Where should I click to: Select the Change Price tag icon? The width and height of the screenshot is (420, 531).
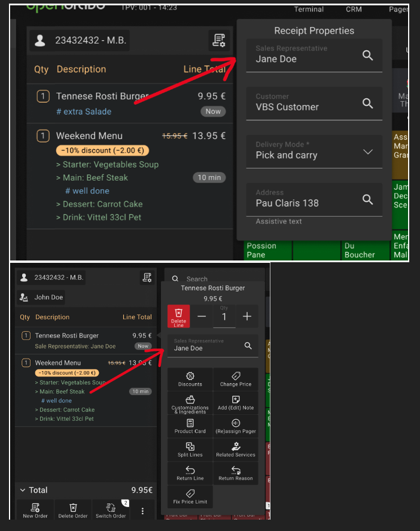click(236, 376)
